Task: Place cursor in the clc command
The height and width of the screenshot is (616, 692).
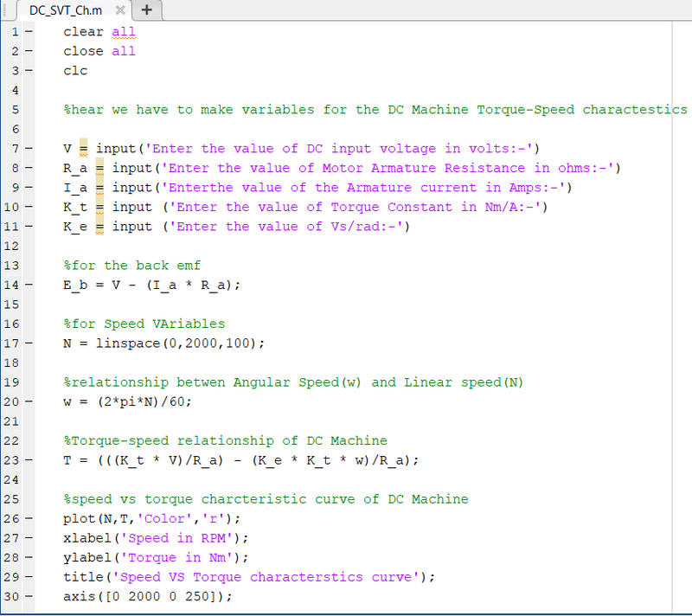Action: click(75, 71)
